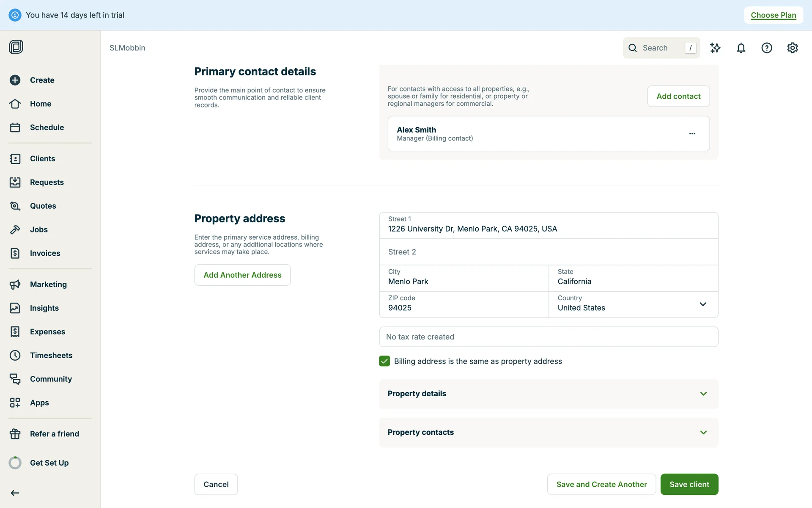Viewport: 812px width, 508px height.
Task: Open the tax rate selector field
Action: point(549,337)
